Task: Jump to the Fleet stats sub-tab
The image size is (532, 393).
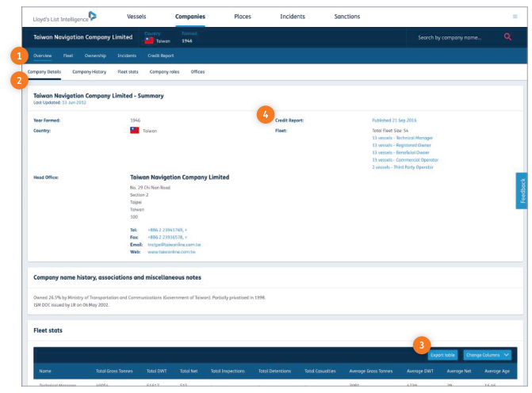Action: 128,72
